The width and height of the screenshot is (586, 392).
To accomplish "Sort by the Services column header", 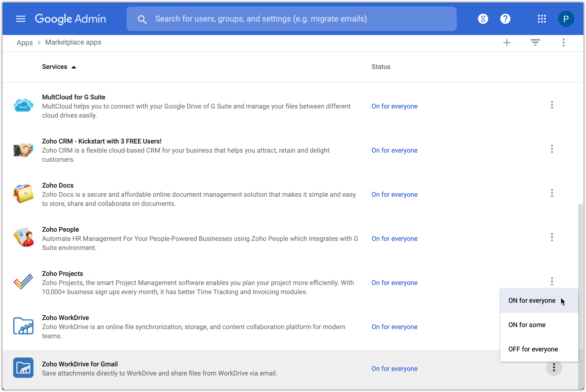I will pos(54,67).
